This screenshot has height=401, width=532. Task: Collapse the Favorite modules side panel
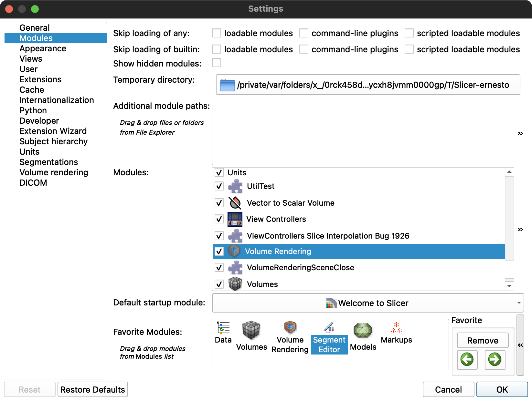point(520,345)
